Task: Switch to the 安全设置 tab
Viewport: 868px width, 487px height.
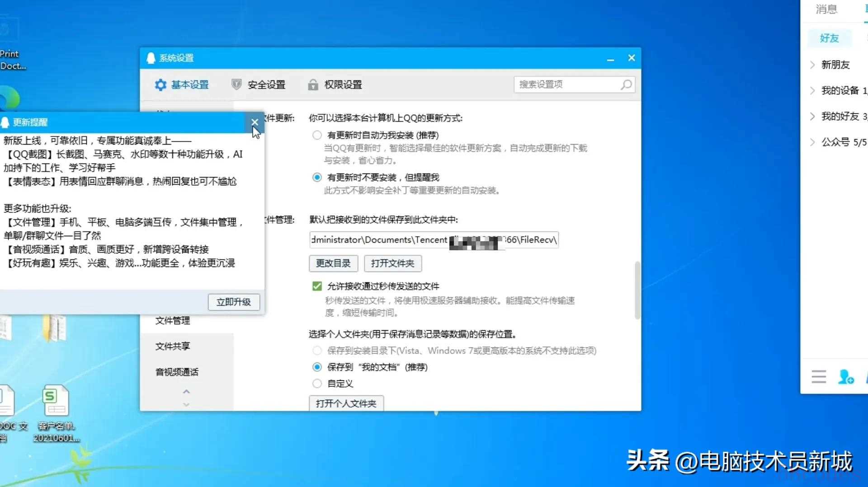Action: click(x=258, y=84)
